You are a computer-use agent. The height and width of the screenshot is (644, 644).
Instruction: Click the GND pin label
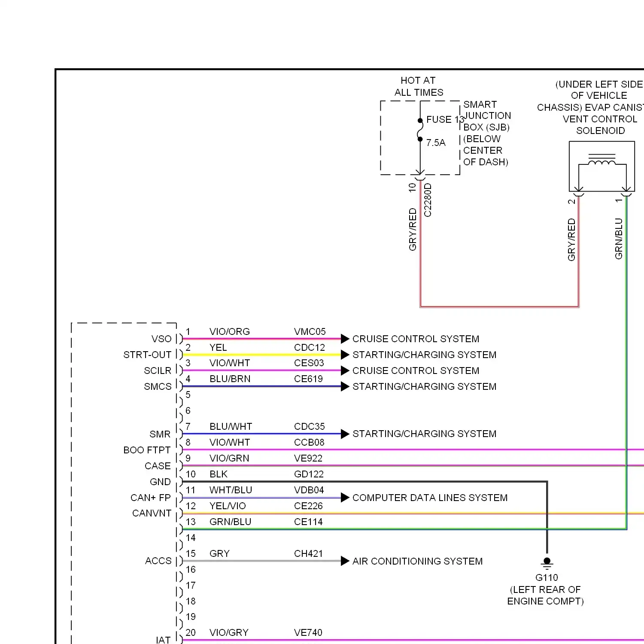click(160, 482)
